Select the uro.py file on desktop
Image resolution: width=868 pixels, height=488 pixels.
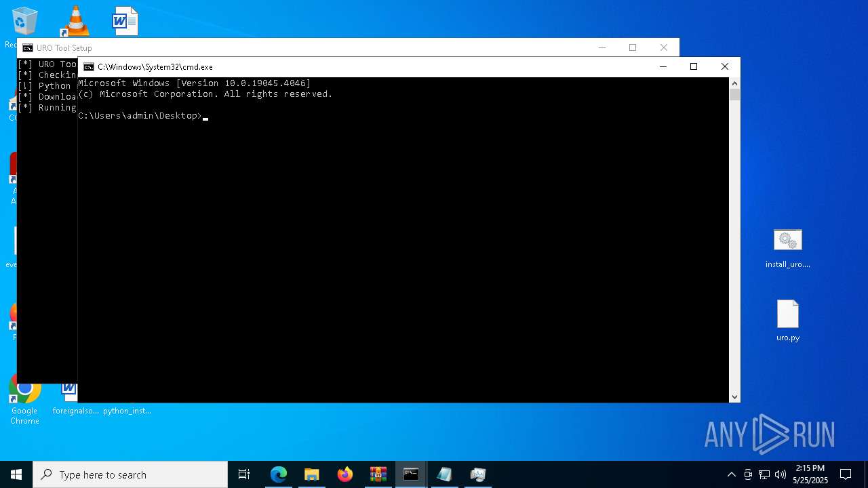point(787,321)
